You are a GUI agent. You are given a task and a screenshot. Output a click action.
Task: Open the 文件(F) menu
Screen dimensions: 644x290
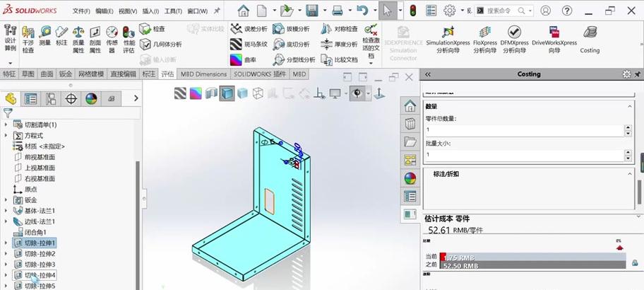(81, 11)
